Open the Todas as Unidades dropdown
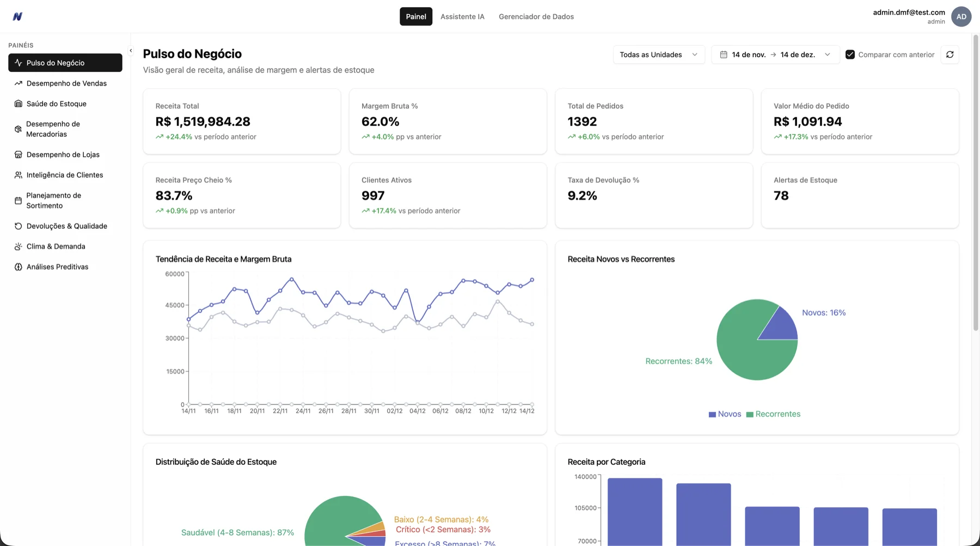The height and width of the screenshot is (546, 980). tap(658, 54)
